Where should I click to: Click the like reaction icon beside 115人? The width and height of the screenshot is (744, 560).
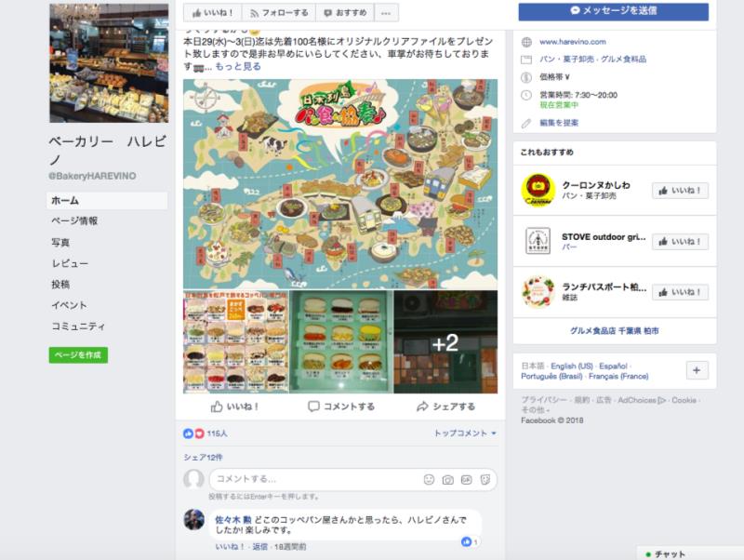pyautogui.click(x=189, y=433)
